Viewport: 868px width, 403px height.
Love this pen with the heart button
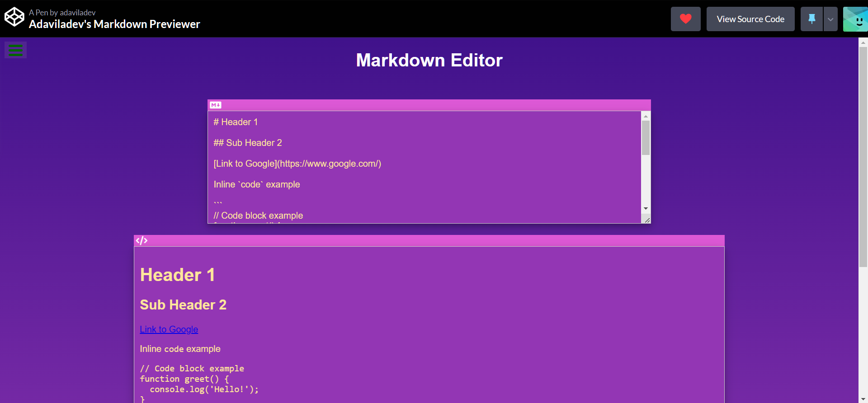click(x=685, y=19)
